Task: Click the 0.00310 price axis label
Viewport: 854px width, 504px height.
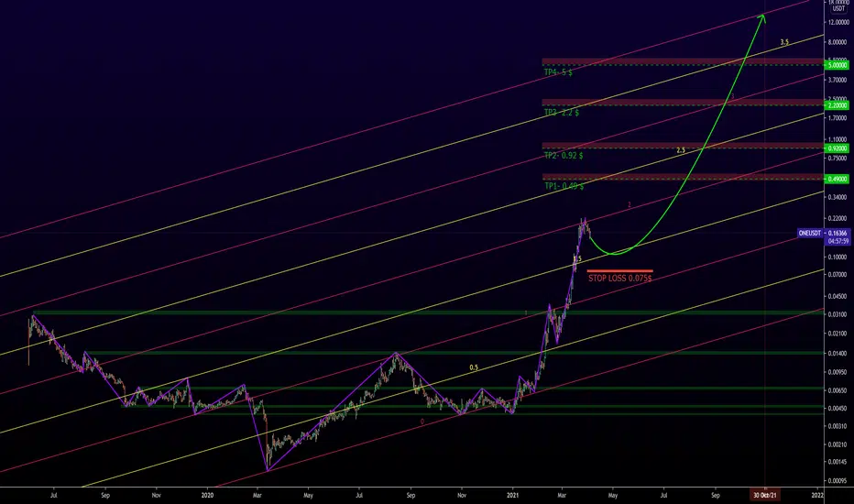Action: [838, 427]
